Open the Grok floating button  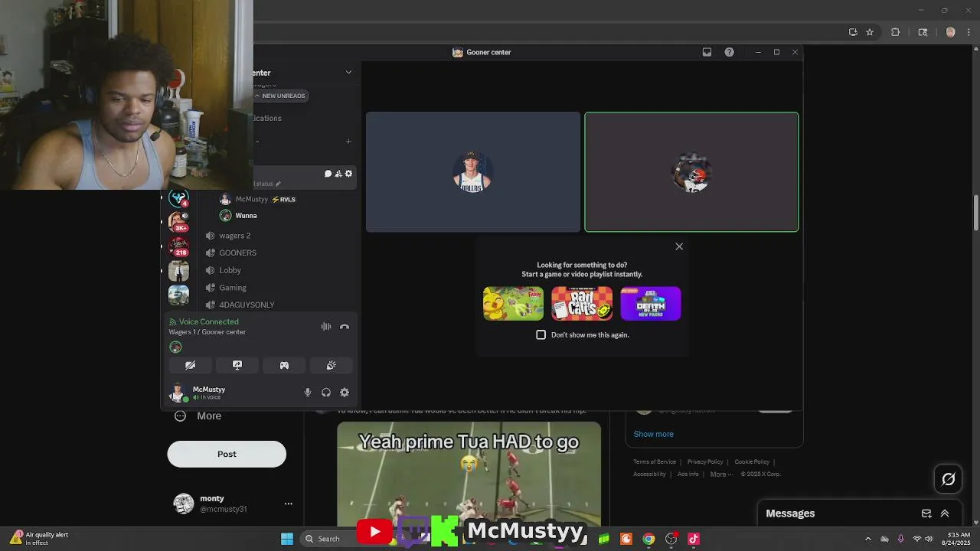(x=949, y=479)
